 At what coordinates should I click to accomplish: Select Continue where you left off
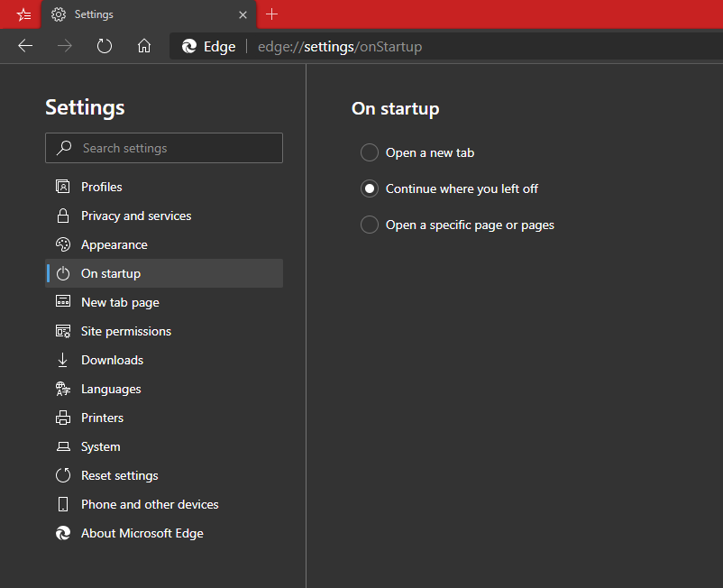click(x=370, y=188)
